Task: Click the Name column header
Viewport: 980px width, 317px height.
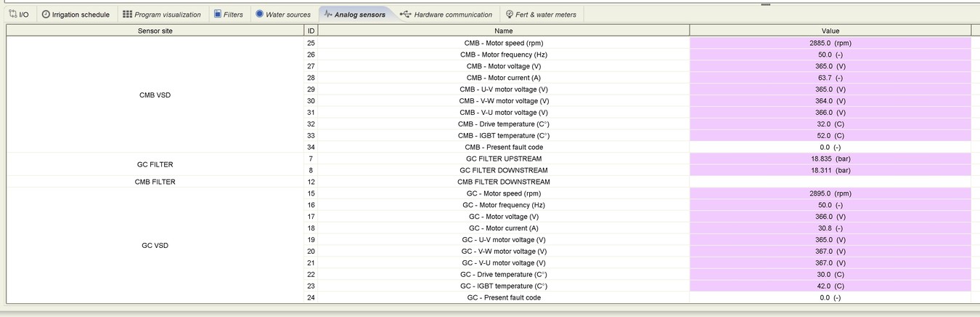Action: 503,31
